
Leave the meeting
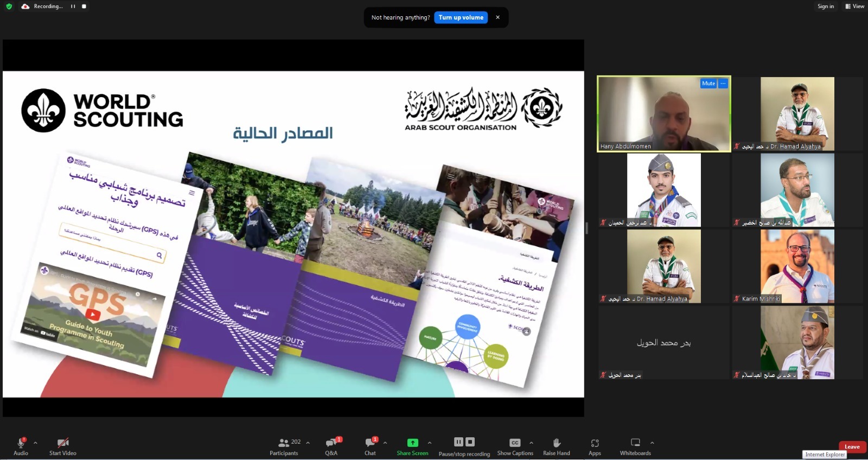[x=852, y=446]
